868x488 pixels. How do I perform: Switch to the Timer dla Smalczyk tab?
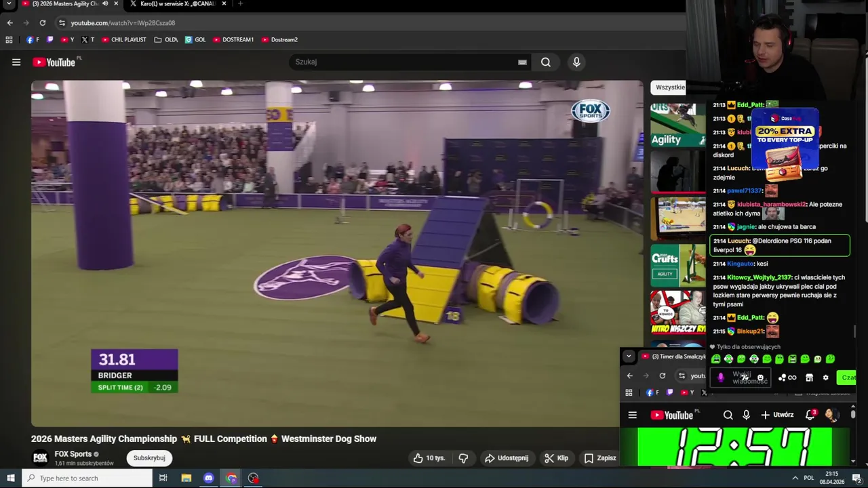point(674,356)
